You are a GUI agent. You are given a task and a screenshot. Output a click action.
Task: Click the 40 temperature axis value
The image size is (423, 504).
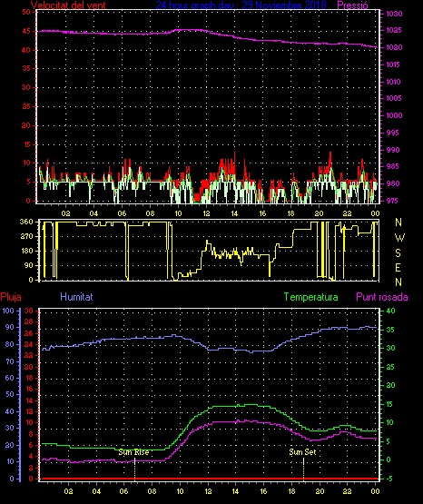click(x=390, y=311)
